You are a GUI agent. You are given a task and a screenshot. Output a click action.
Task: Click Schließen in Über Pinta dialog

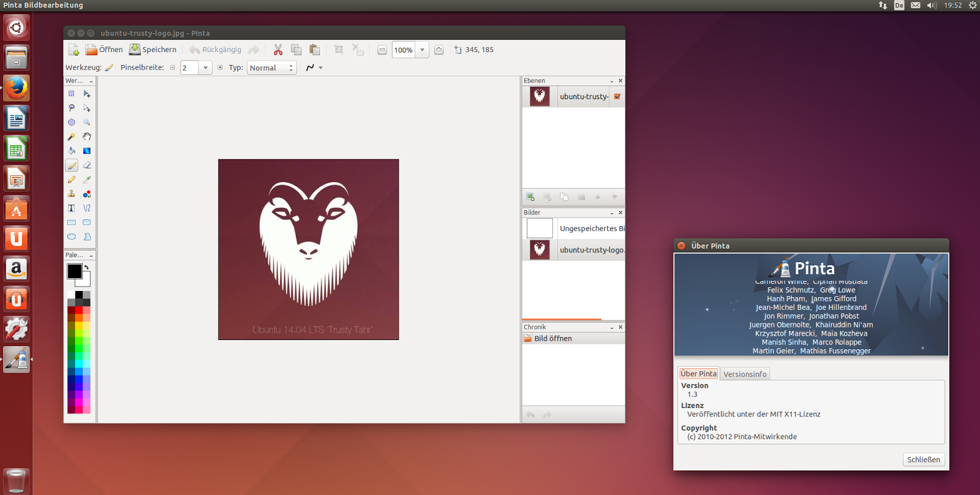[x=924, y=459]
